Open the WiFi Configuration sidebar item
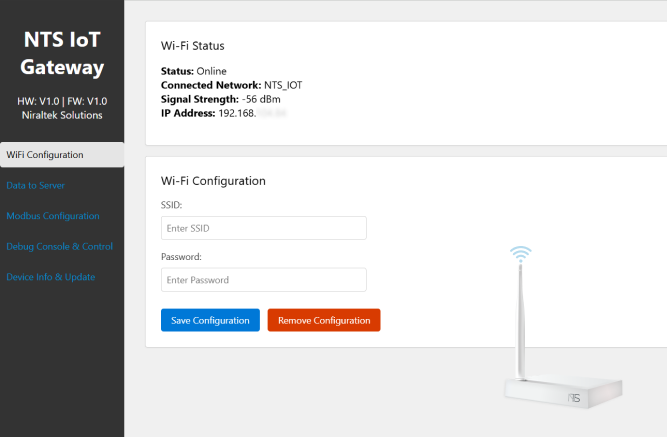Image resolution: width=667 pixels, height=437 pixels. click(45, 155)
